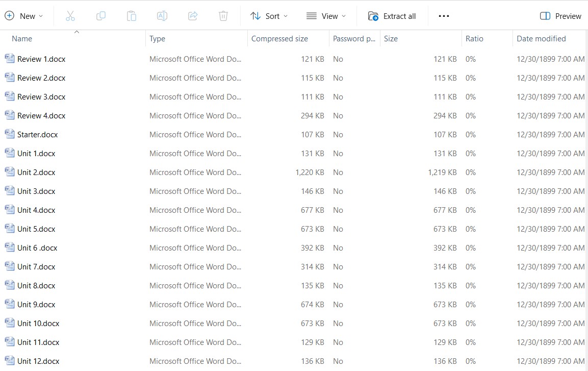Click the Copy icon in toolbar
Screen dimensions: 588x371
click(x=101, y=16)
